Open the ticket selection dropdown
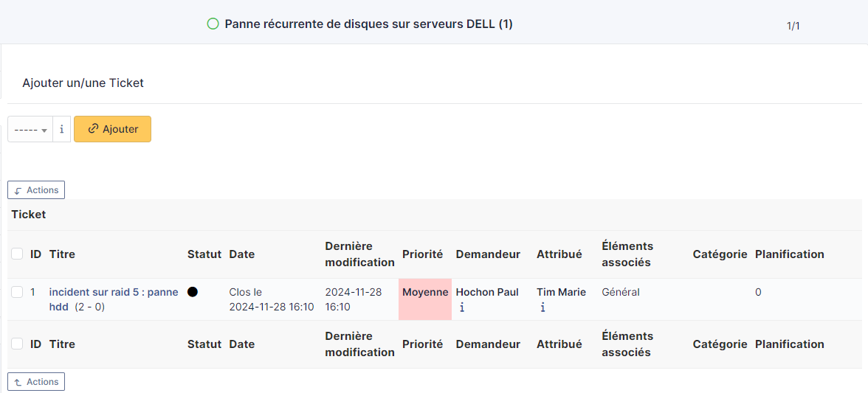Image resolution: width=868 pixels, height=393 pixels. coord(30,129)
